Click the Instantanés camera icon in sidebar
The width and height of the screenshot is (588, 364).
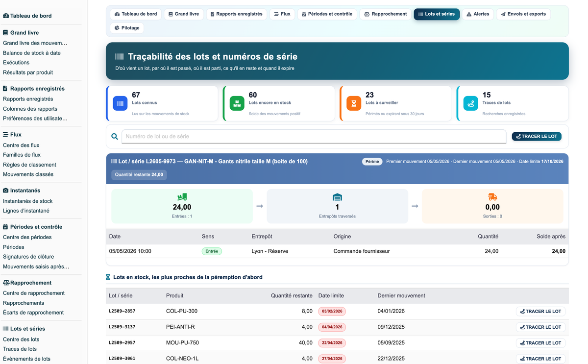click(x=6, y=191)
